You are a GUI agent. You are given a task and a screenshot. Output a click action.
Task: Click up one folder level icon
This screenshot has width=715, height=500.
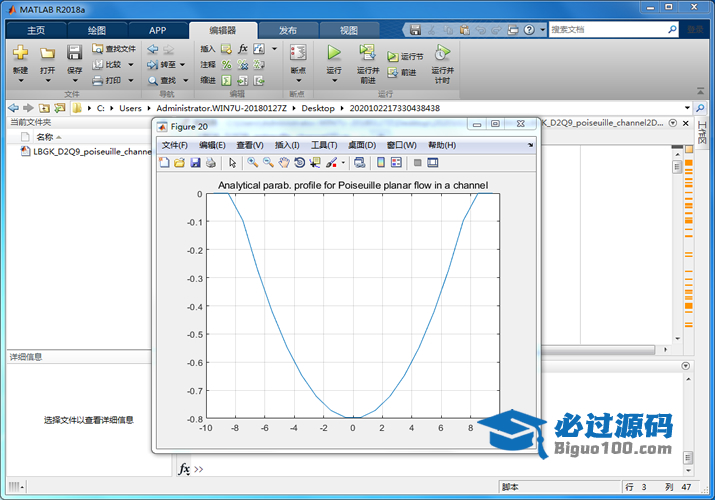coord(44,108)
